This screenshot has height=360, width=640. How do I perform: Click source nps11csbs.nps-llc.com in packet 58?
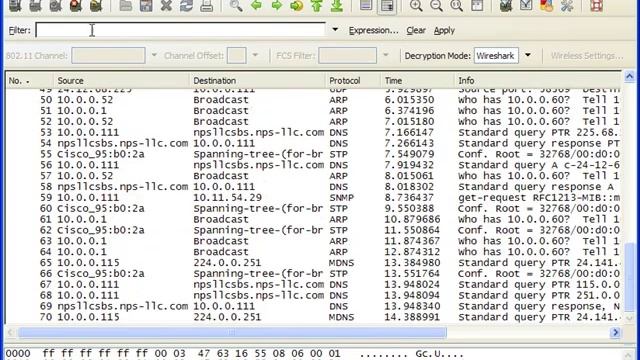pos(122,187)
